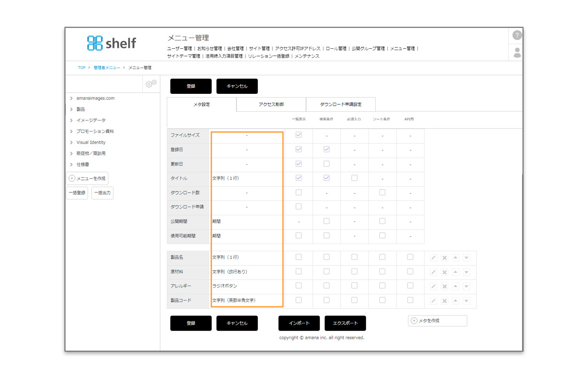Click the エクスポート button
The width and height of the screenshot is (588, 368).
click(x=345, y=323)
